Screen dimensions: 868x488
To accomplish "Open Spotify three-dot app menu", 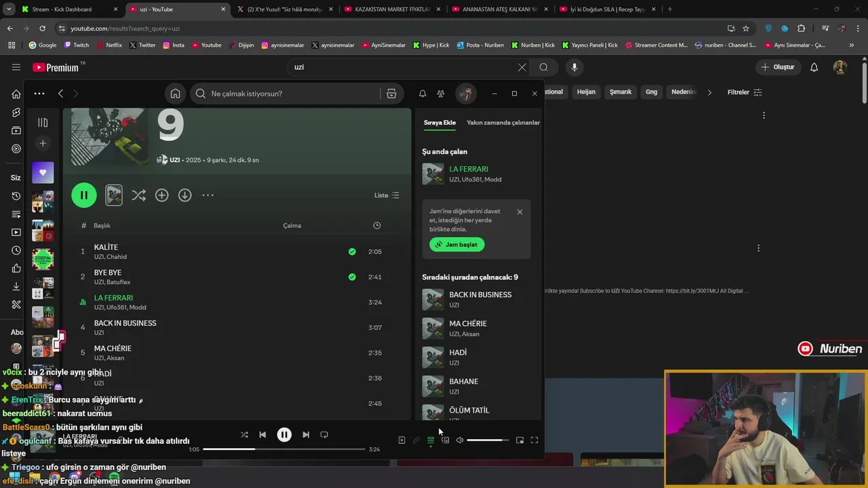I will (39, 94).
